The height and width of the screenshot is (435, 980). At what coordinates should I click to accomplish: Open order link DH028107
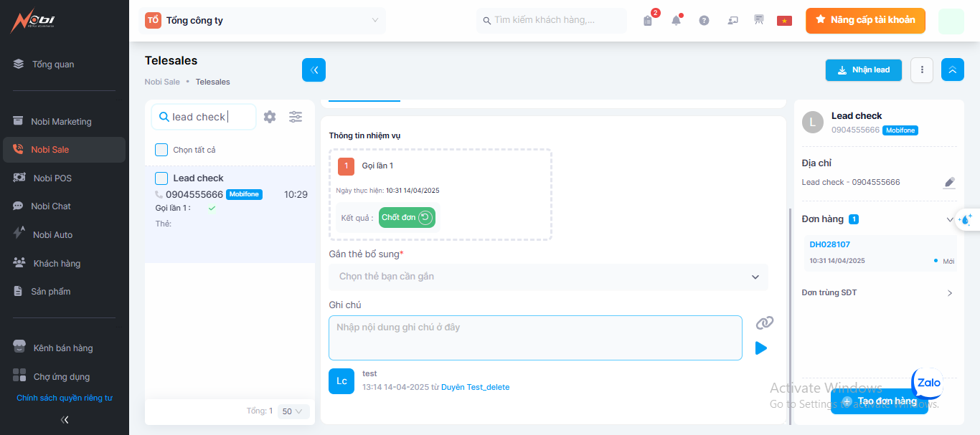pyautogui.click(x=829, y=244)
